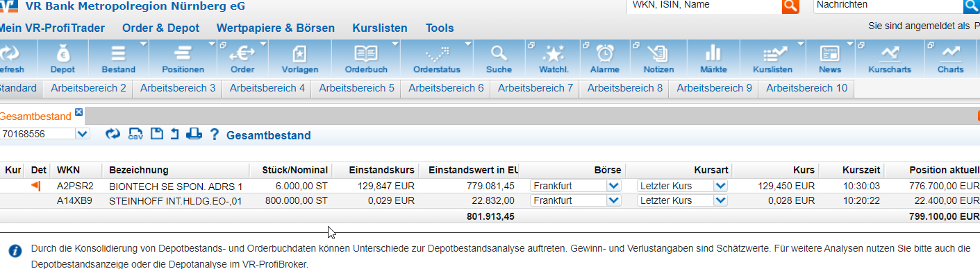The height and width of the screenshot is (269, 980).
Task: Click the orange WKN search button
Action: coord(790,6)
